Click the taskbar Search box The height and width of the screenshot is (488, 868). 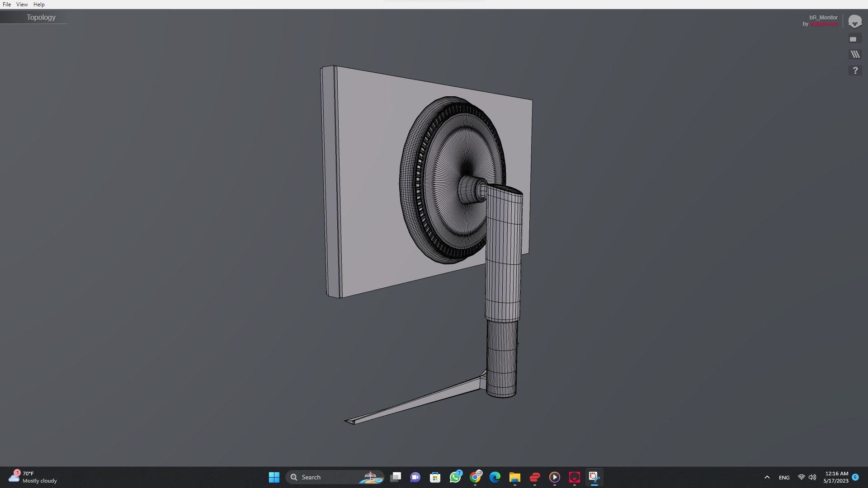(x=335, y=477)
